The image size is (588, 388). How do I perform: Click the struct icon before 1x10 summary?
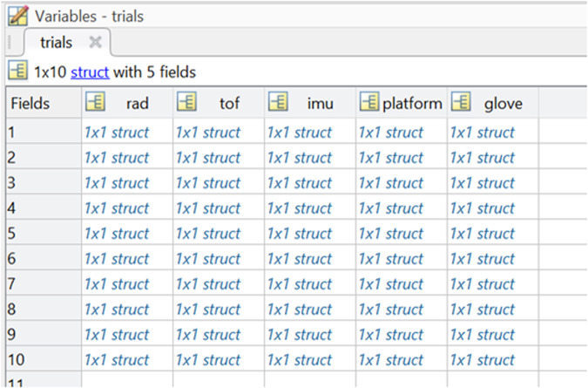coord(17,71)
